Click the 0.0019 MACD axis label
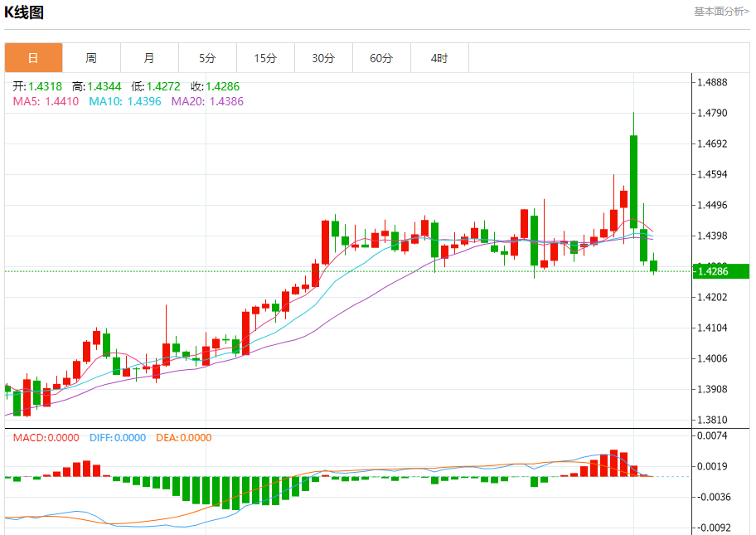This screenshot has width=756, height=535. [712, 466]
